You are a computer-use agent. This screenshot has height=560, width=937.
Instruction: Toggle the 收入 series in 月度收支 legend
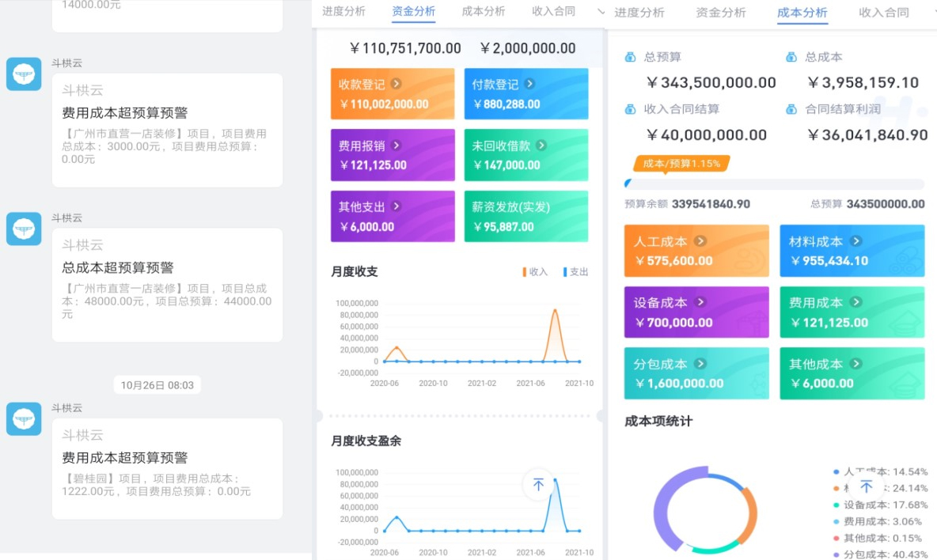tap(534, 272)
